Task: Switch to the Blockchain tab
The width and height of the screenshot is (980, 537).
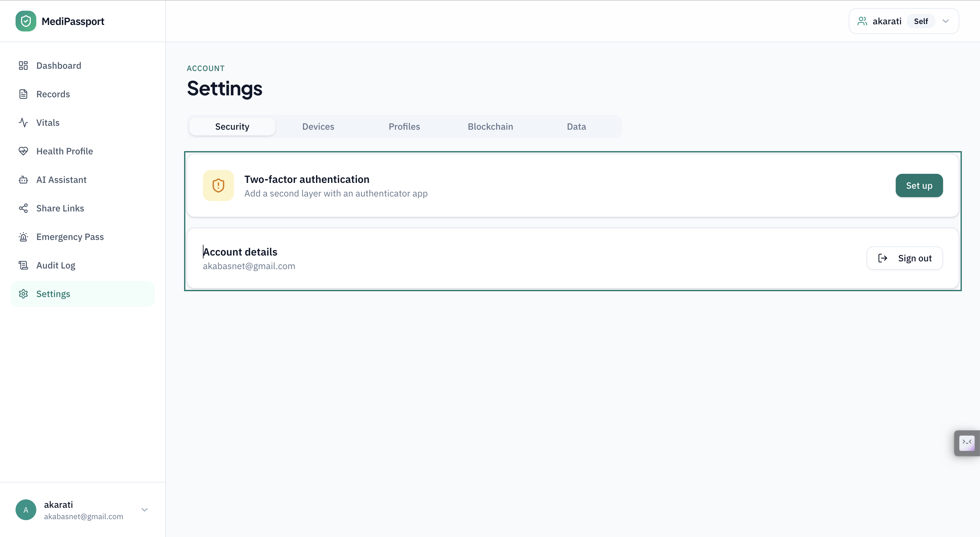Action: [490, 126]
